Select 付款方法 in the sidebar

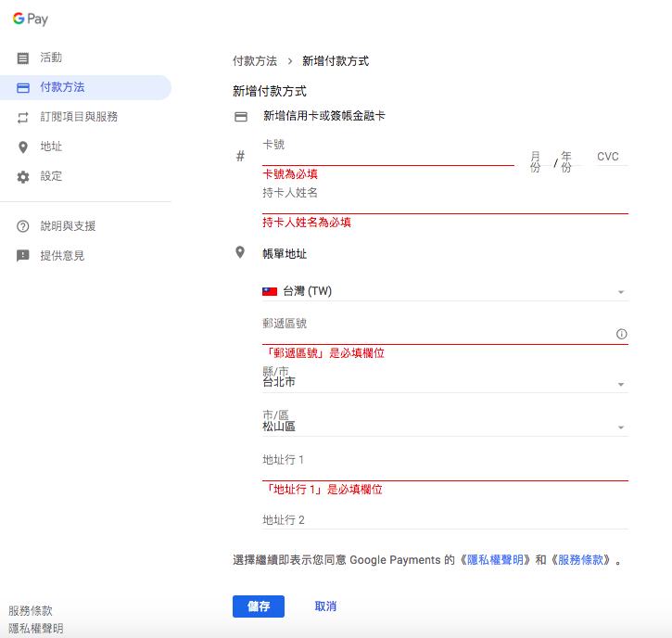pos(85,87)
